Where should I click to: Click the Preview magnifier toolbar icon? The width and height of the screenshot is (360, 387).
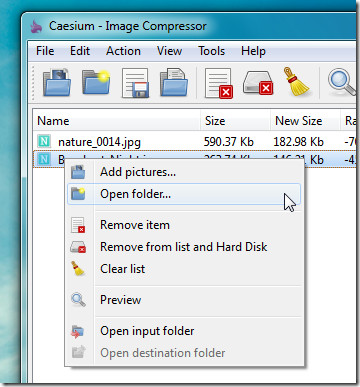point(341,83)
